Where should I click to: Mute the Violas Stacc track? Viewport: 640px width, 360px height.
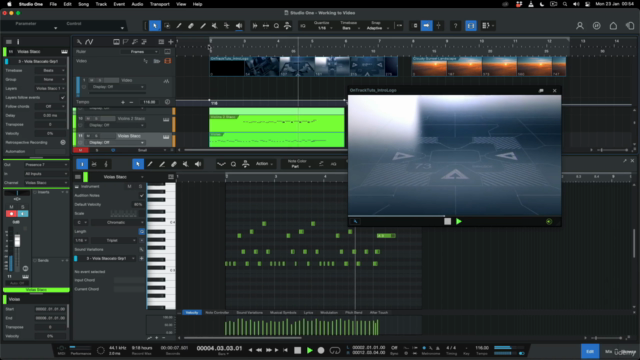(88, 136)
